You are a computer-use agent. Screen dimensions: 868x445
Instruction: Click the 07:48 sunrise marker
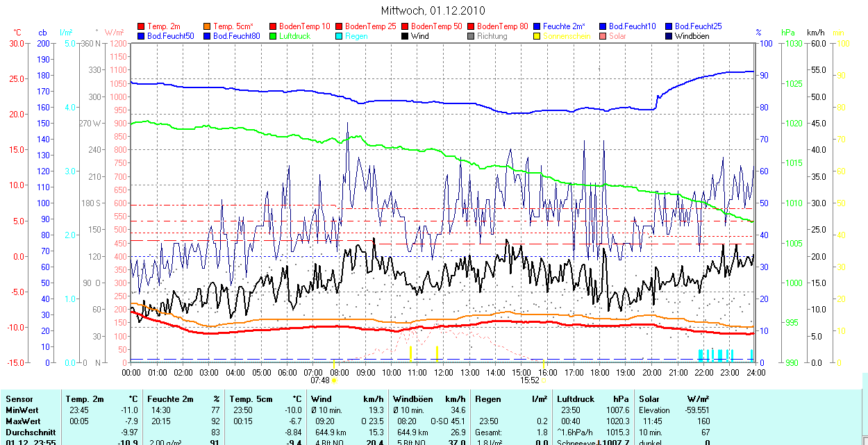click(x=320, y=380)
